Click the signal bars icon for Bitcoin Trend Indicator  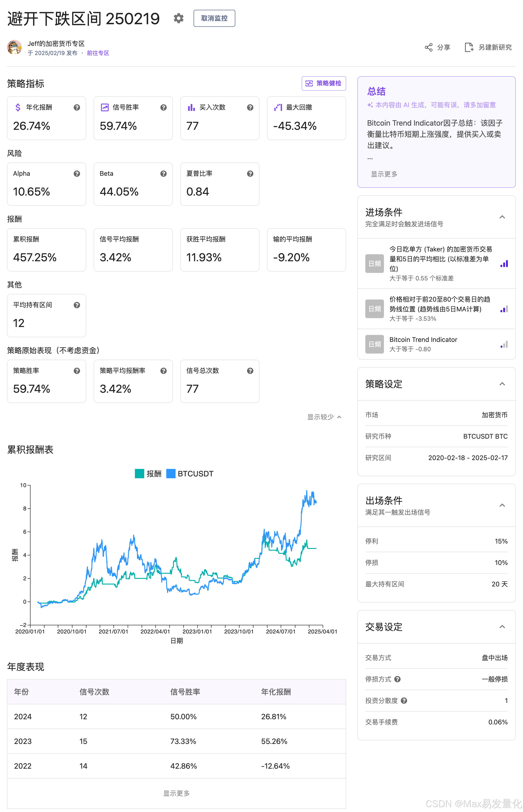coord(504,344)
